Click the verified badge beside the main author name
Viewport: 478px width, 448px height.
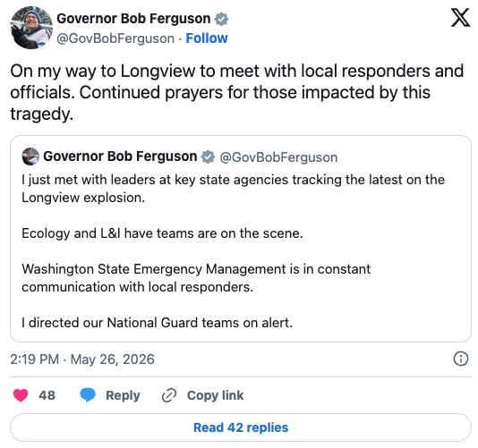[x=221, y=19]
